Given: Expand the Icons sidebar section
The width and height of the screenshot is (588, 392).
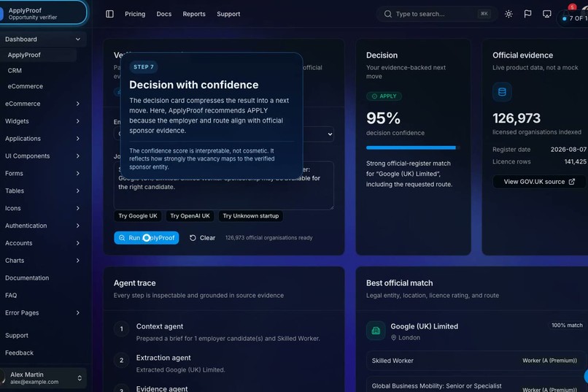Looking at the screenshot, I should (x=43, y=208).
